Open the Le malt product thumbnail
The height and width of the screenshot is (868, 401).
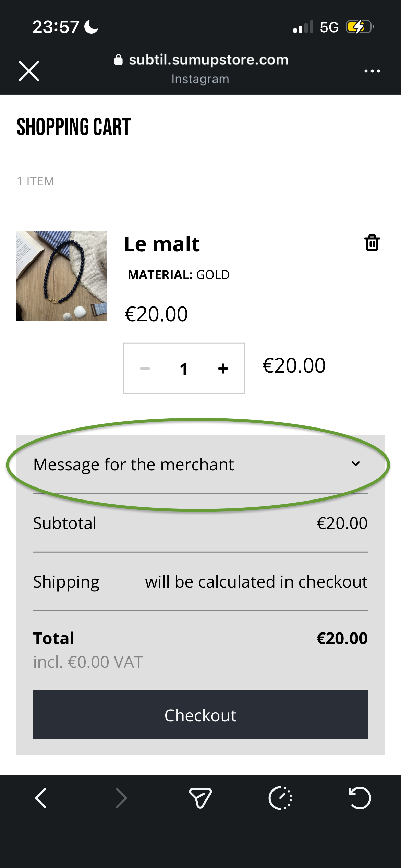pos(62,276)
